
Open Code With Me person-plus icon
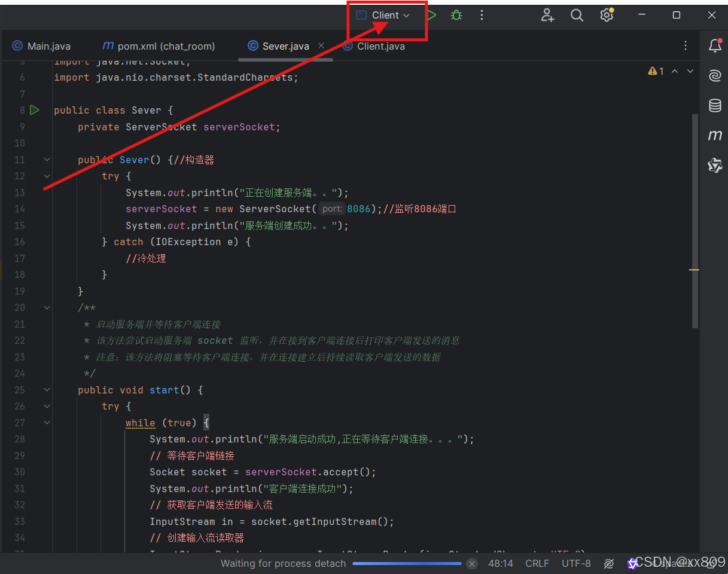pyautogui.click(x=547, y=16)
